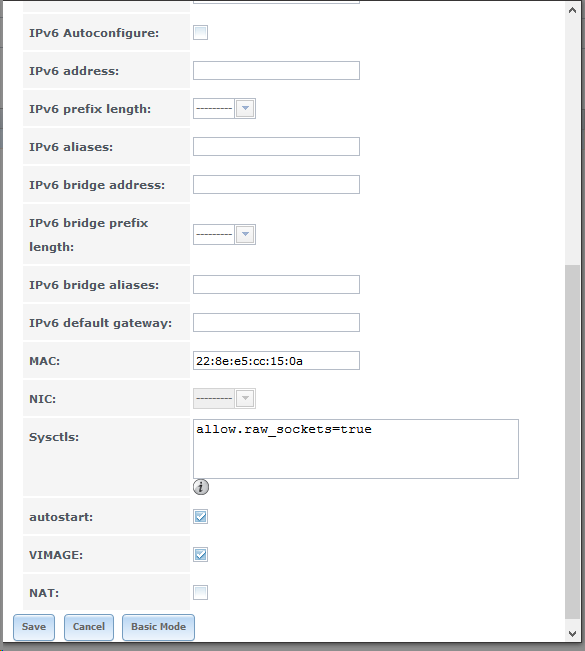
Task: Click the IPv6 aliases input field
Action: pos(277,147)
